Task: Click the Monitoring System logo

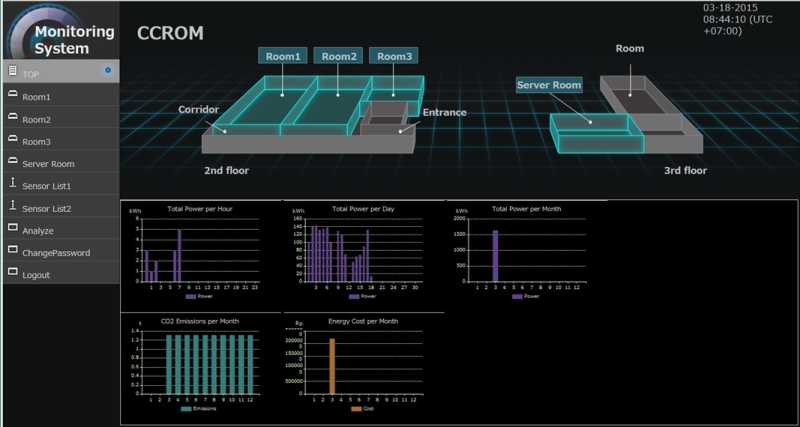Action: click(60, 30)
